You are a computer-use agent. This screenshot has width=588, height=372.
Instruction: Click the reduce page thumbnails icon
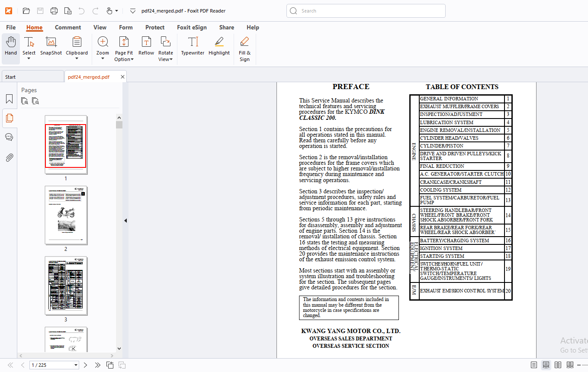(35, 101)
